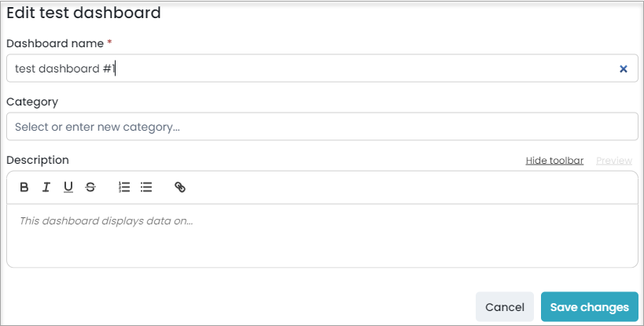Click the Category field label
The width and height of the screenshot is (644, 326).
[x=32, y=102]
